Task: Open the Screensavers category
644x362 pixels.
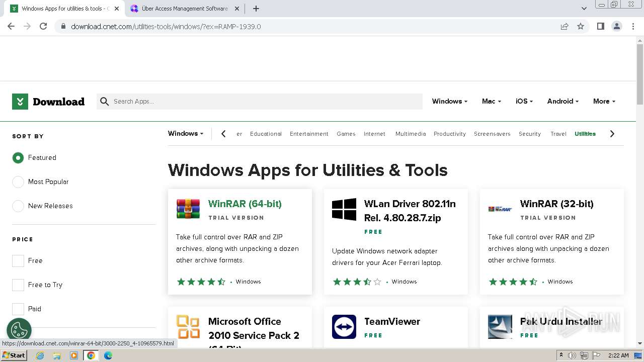Action: click(492, 134)
